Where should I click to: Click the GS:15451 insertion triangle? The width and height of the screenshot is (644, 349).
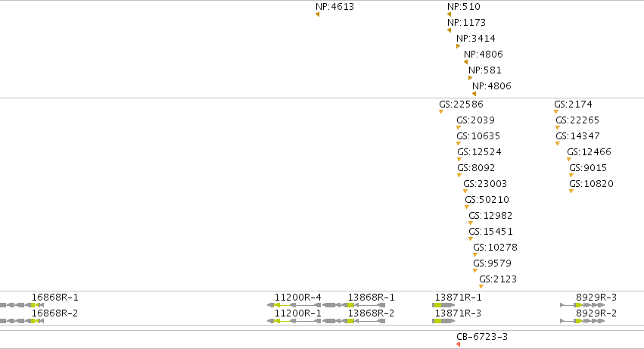471,238
